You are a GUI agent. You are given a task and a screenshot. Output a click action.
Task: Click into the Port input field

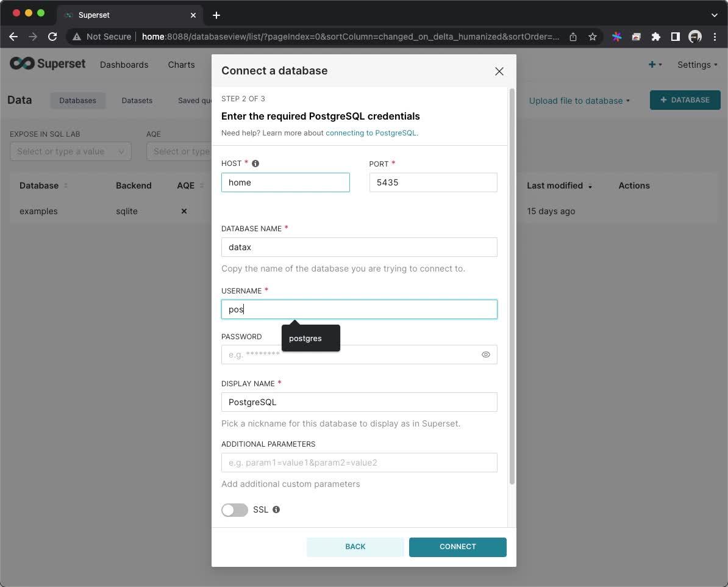tap(433, 182)
